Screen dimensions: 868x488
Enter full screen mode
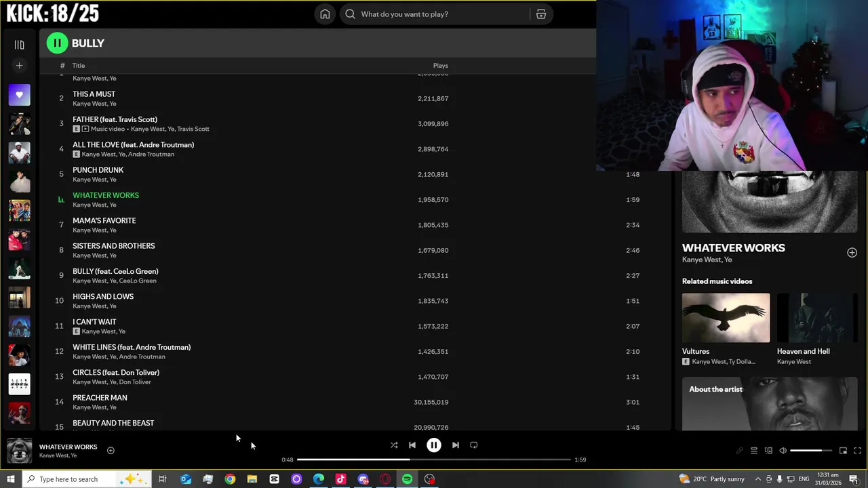(857, 451)
